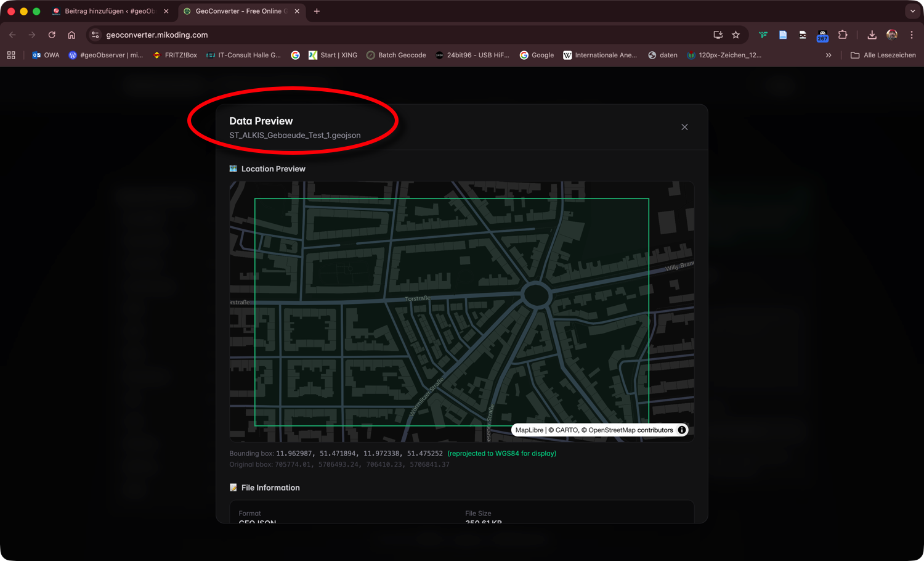The image size is (924, 561).
Task: Click the map attribution info icon
Action: click(682, 430)
